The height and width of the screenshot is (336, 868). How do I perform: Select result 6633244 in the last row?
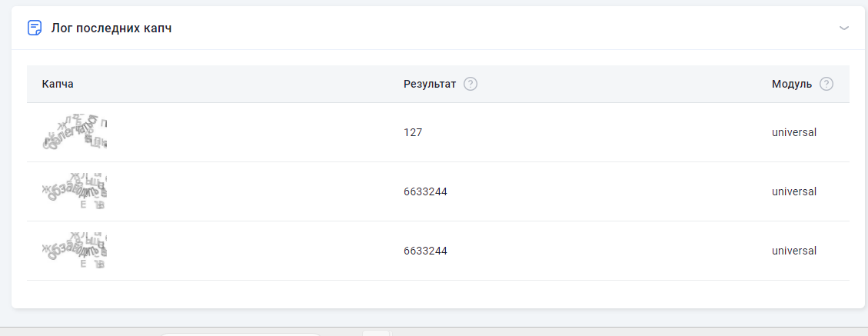425,251
